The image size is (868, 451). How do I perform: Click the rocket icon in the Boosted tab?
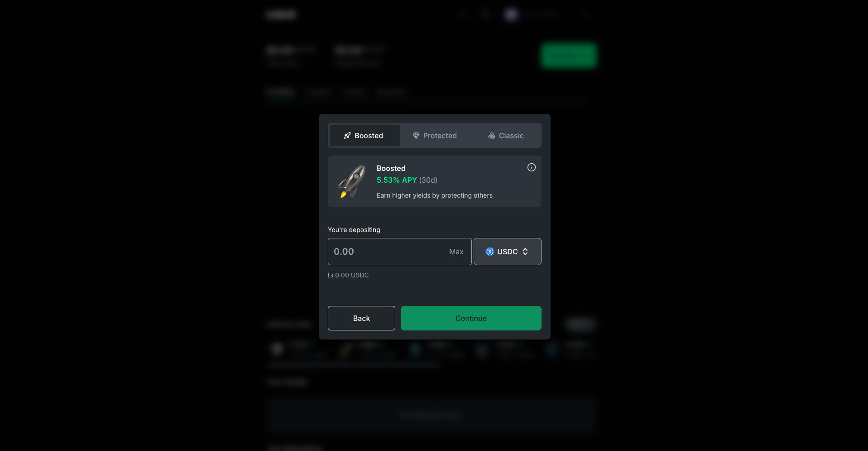pos(347,136)
